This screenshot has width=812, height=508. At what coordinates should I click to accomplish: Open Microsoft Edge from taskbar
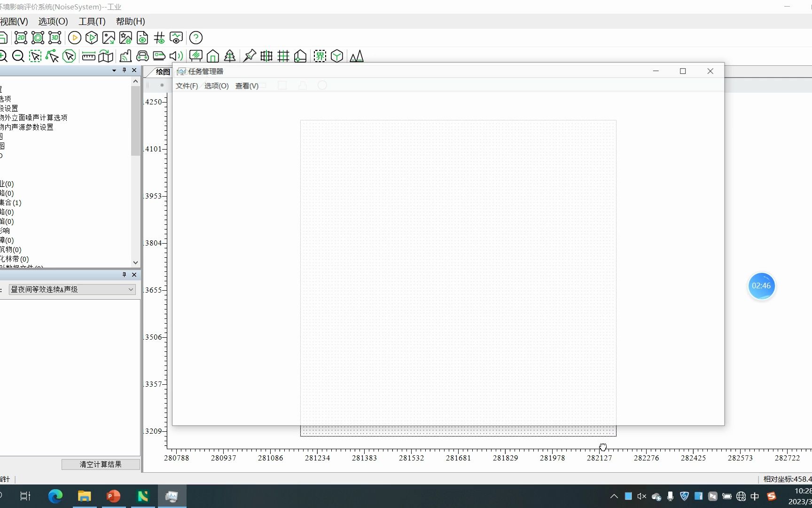[55, 496]
